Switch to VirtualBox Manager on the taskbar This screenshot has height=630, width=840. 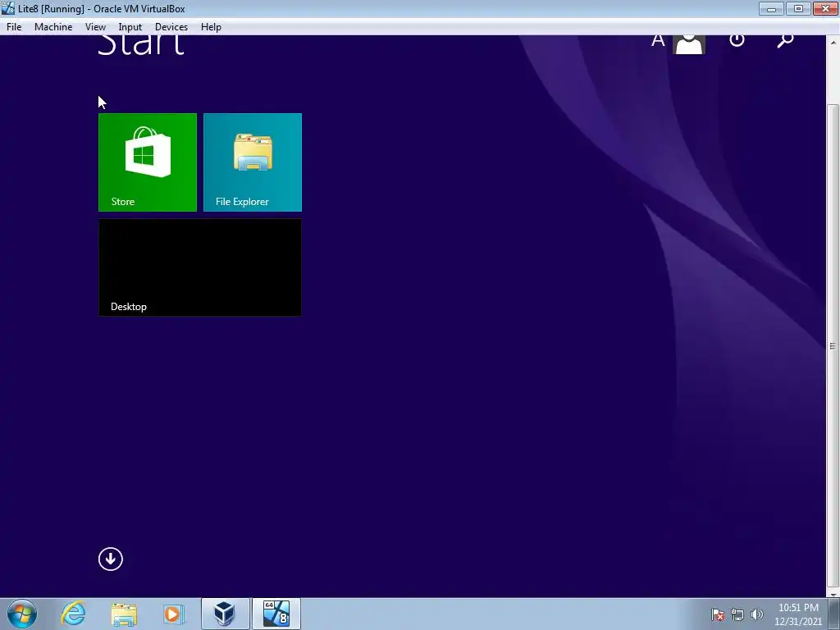pos(225,614)
